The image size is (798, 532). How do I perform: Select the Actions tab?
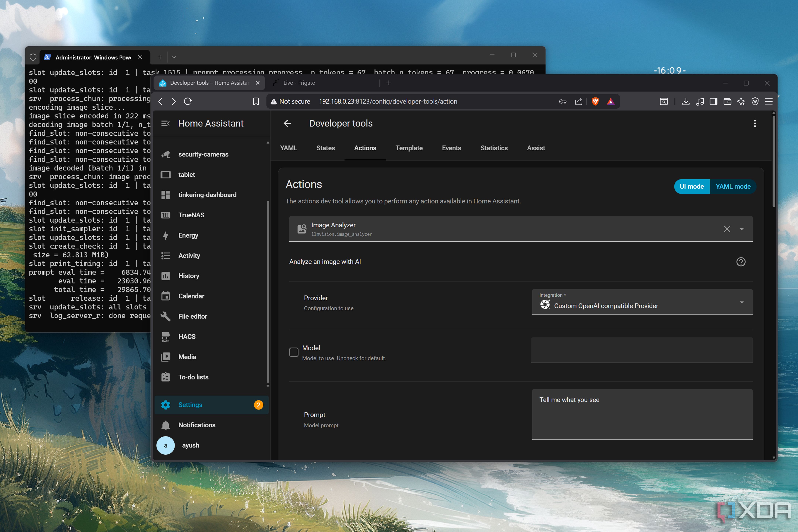(365, 148)
